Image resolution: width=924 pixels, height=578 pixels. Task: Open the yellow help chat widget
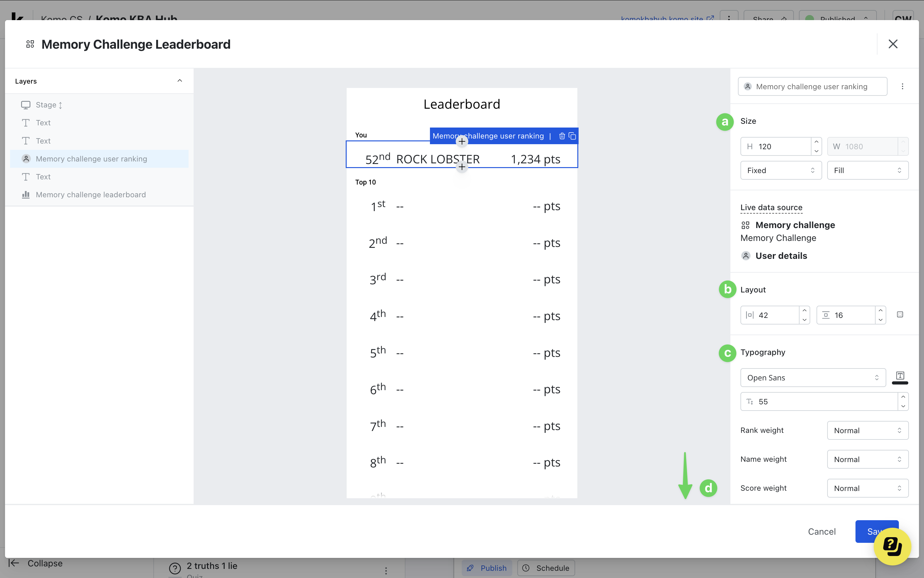click(x=892, y=546)
